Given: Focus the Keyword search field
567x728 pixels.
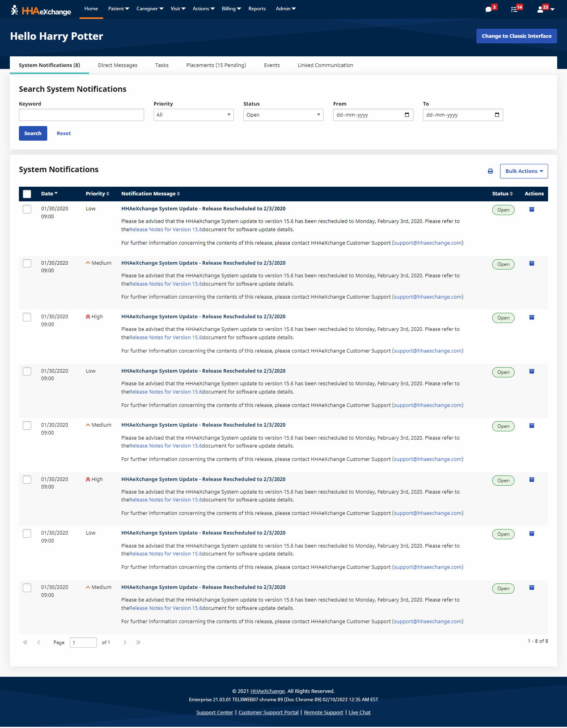Looking at the screenshot, I should [82, 115].
